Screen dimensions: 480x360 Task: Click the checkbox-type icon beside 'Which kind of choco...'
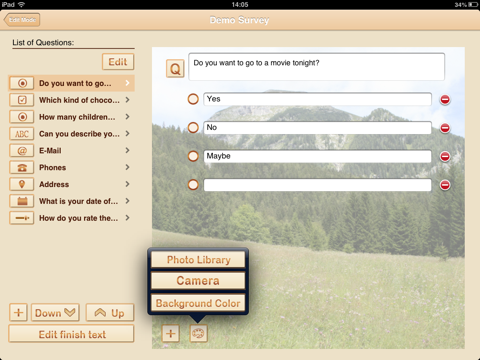(22, 100)
